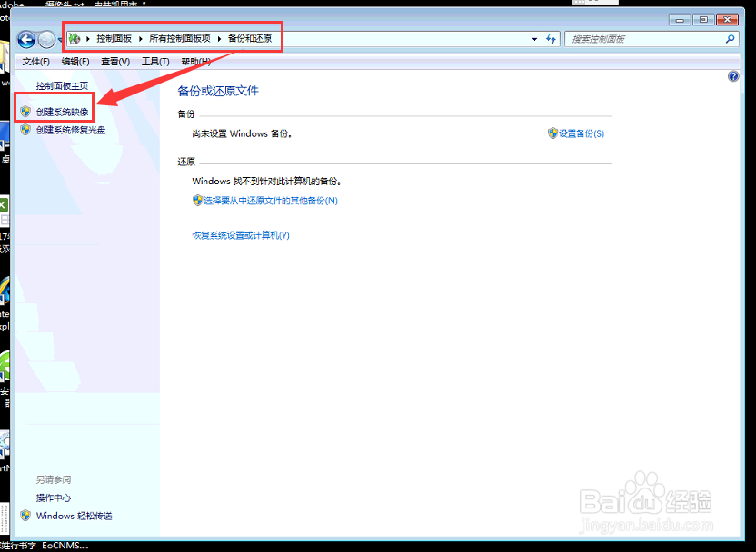756x552 pixels.
Task: Open the 工具(T) menu
Action: (155, 62)
